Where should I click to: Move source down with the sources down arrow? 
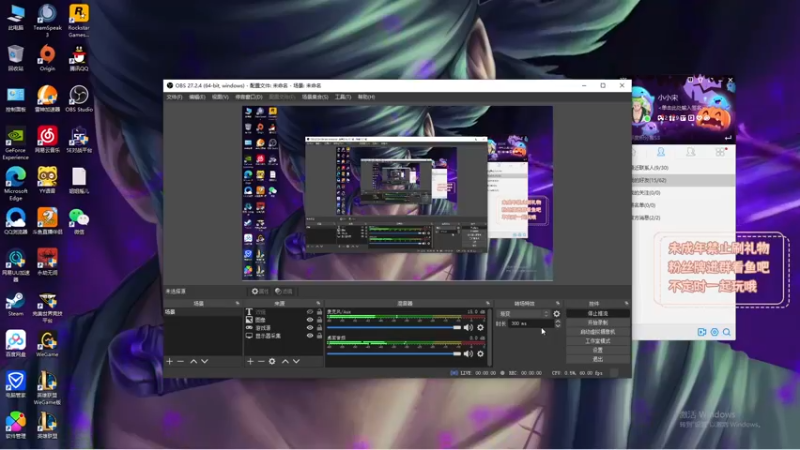point(296,361)
